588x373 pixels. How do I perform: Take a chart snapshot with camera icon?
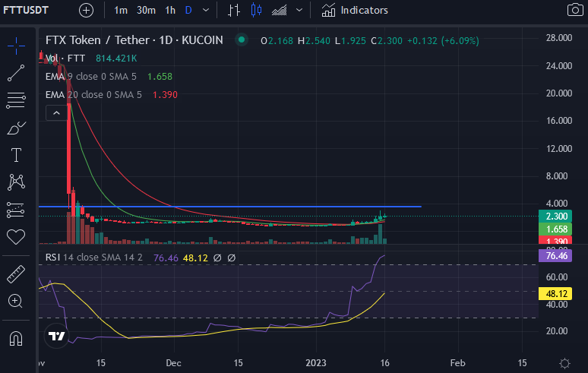(x=575, y=11)
